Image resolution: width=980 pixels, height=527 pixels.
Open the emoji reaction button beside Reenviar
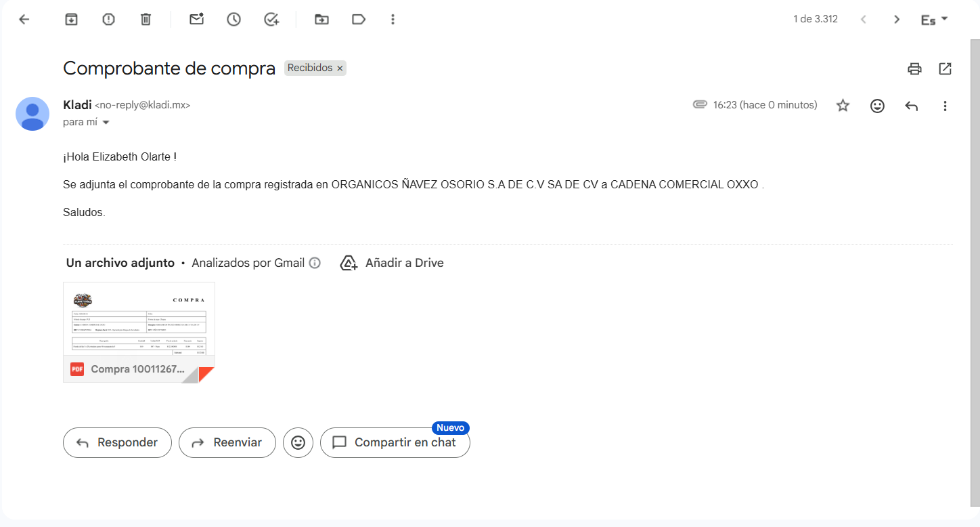coord(298,442)
